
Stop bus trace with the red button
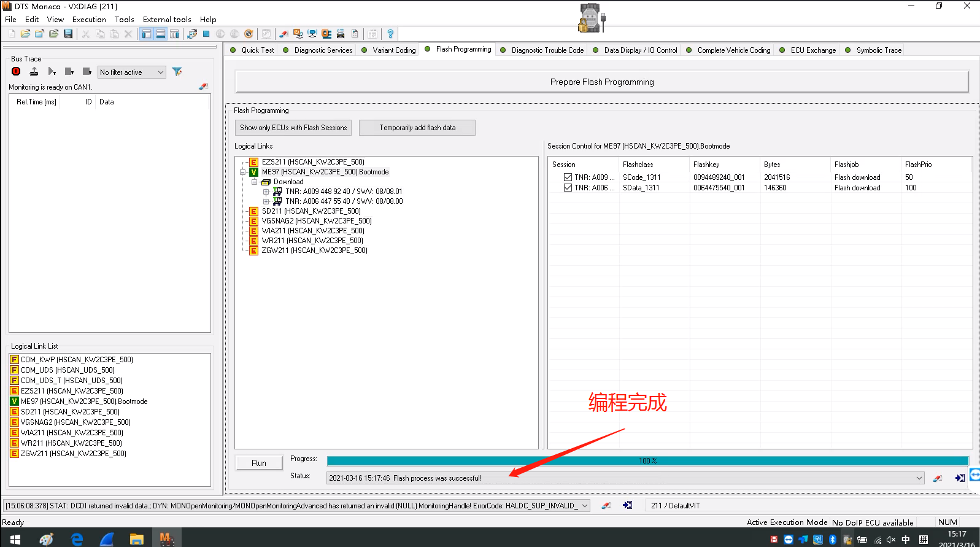click(x=16, y=72)
